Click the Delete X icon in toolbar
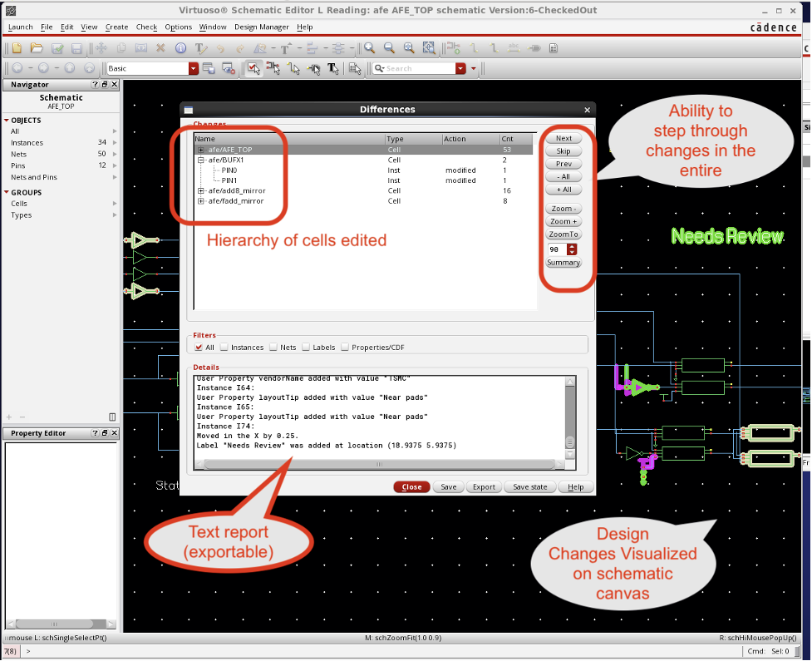This screenshot has width=812, height=661. 160,48
